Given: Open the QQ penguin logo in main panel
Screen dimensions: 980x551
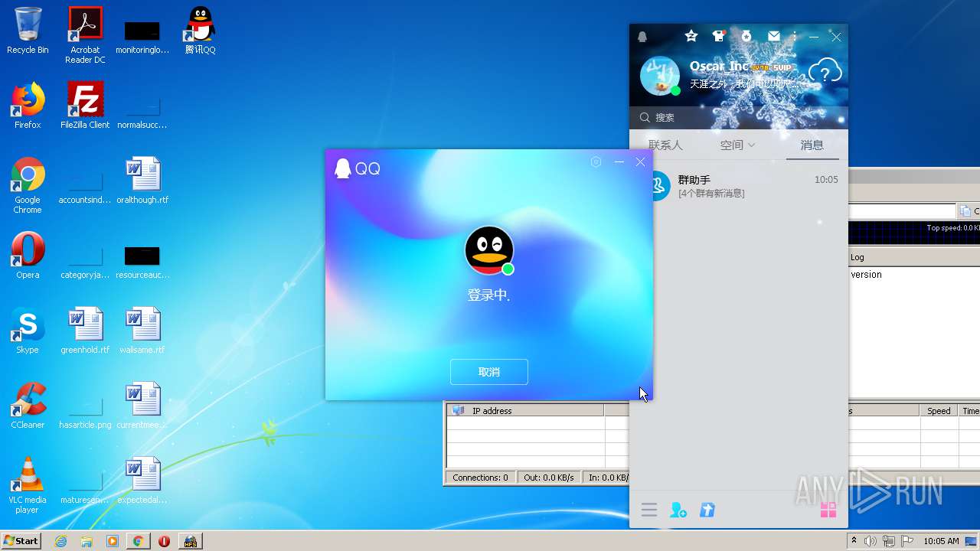Looking at the screenshot, I should (x=642, y=37).
